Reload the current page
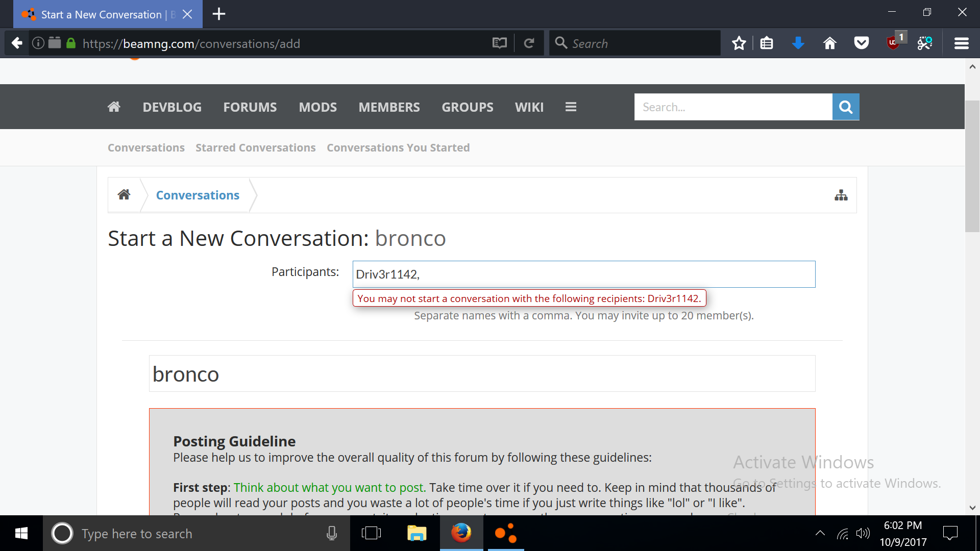Viewport: 980px width, 551px height. click(x=529, y=43)
